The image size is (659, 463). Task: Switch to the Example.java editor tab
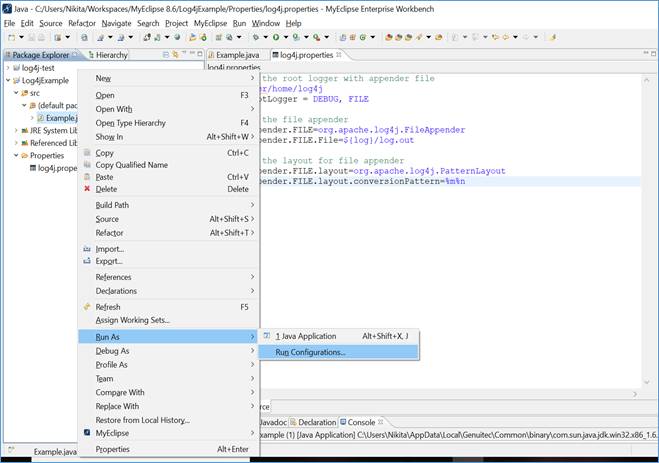[x=234, y=55]
